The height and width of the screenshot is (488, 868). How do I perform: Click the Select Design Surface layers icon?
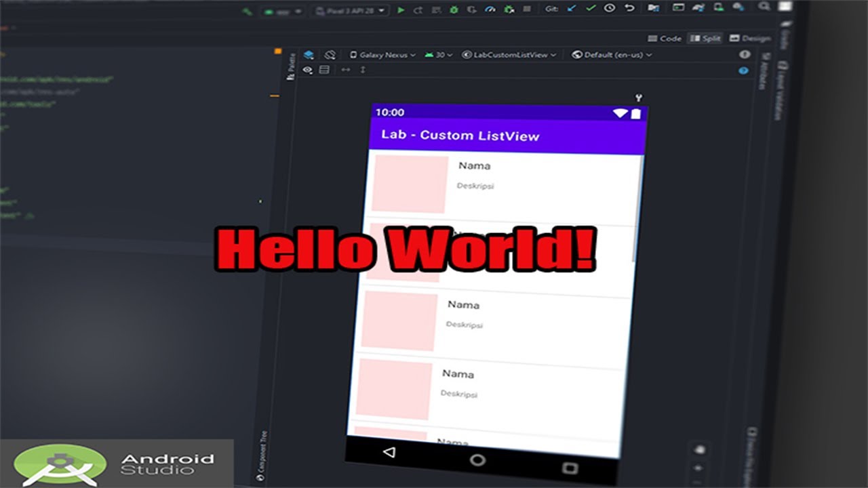309,55
